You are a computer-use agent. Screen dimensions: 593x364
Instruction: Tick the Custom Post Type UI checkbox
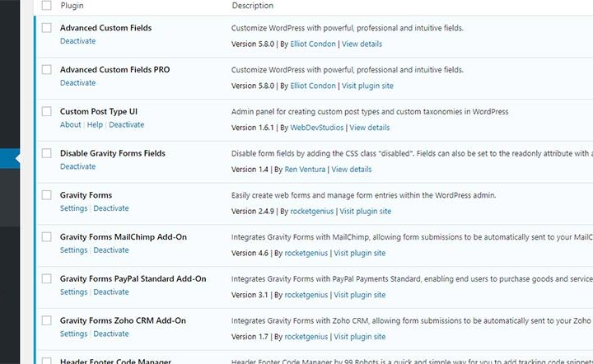46,111
